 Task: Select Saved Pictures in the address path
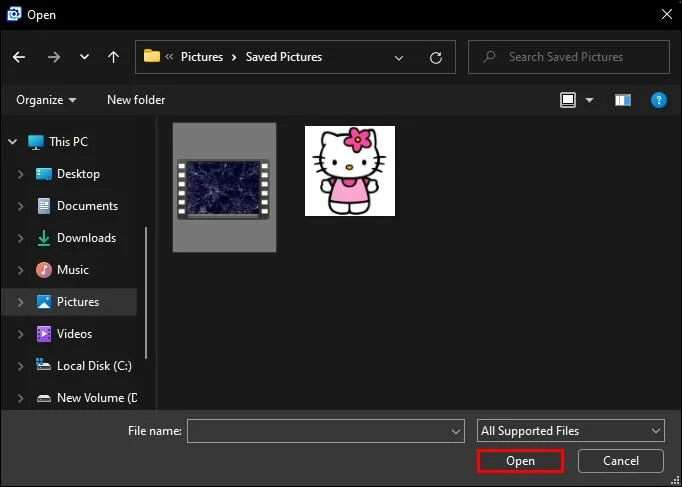pos(284,57)
